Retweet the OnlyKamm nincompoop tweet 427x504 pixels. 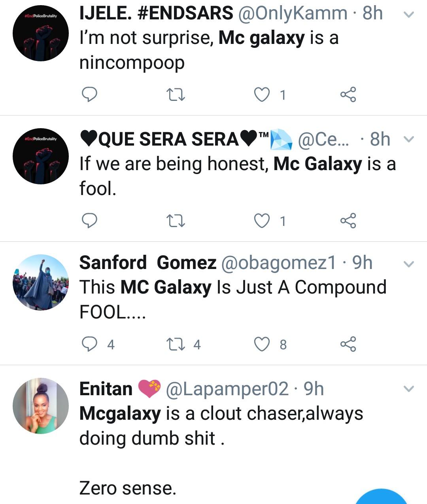176,95
